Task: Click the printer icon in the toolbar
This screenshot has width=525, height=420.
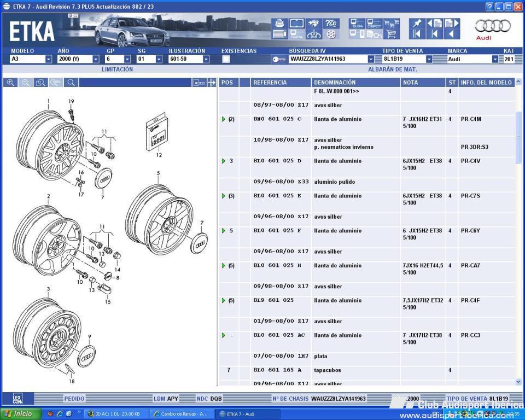Action: tap(279, 23)
